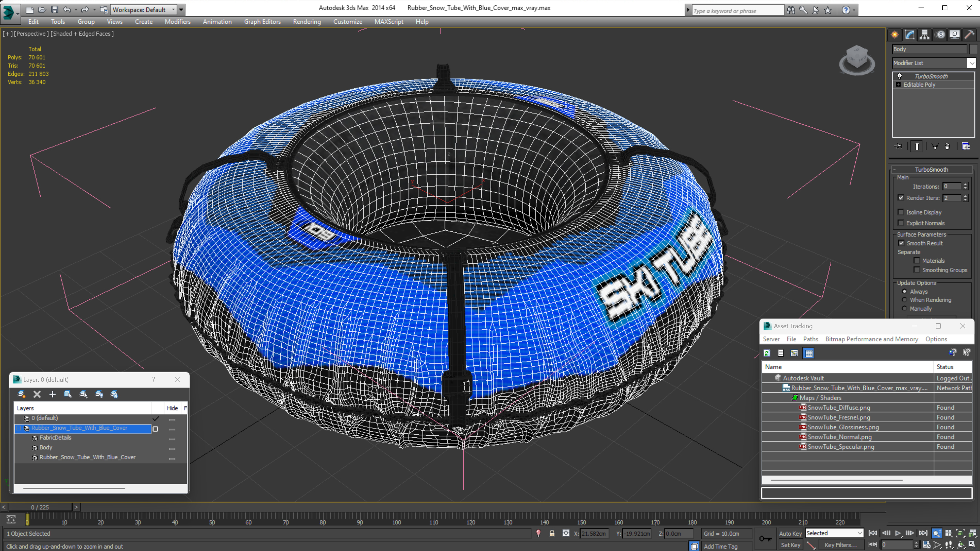The width and height of the screenshot is (980, 551).
Task: Collapse the TurboSmooth rollout
Action: [x=894, y=170]
